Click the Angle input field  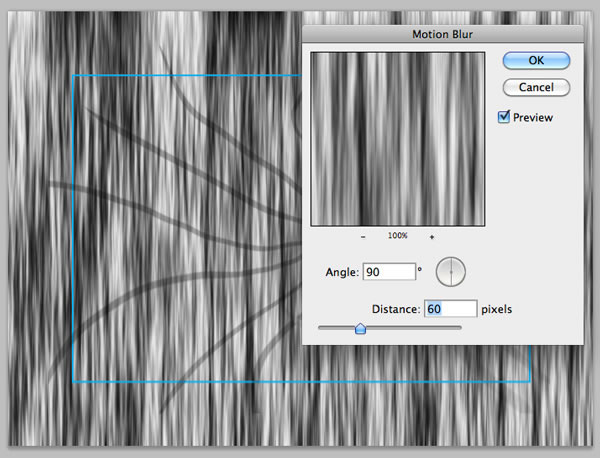coord(389,272)
